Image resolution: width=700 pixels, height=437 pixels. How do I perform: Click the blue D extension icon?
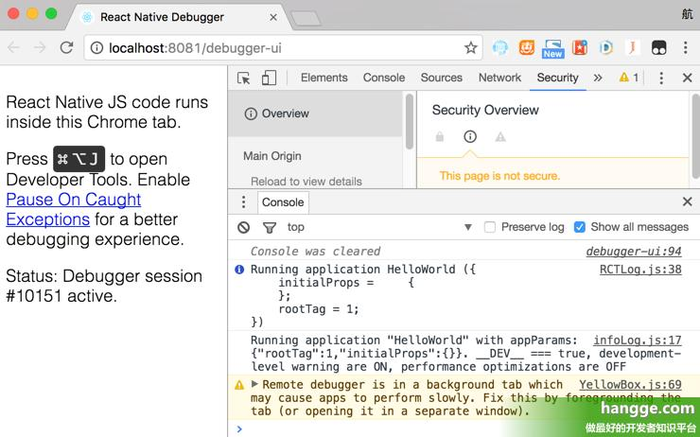[x=606, y=48]
